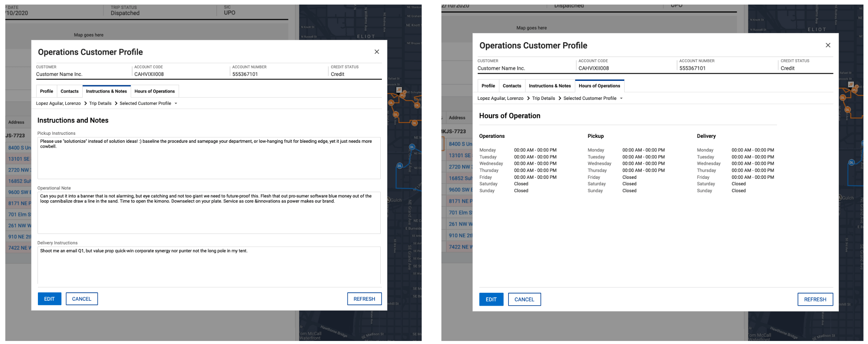This screenshot has height=344, width=868.
Task: Focus the Pickup Instructions text area
Action: [209, 158]
